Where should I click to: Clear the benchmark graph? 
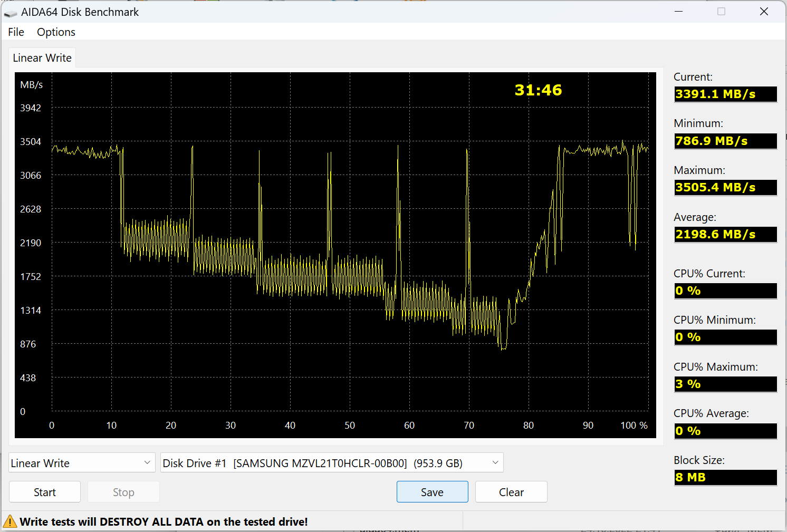point(511,492)
